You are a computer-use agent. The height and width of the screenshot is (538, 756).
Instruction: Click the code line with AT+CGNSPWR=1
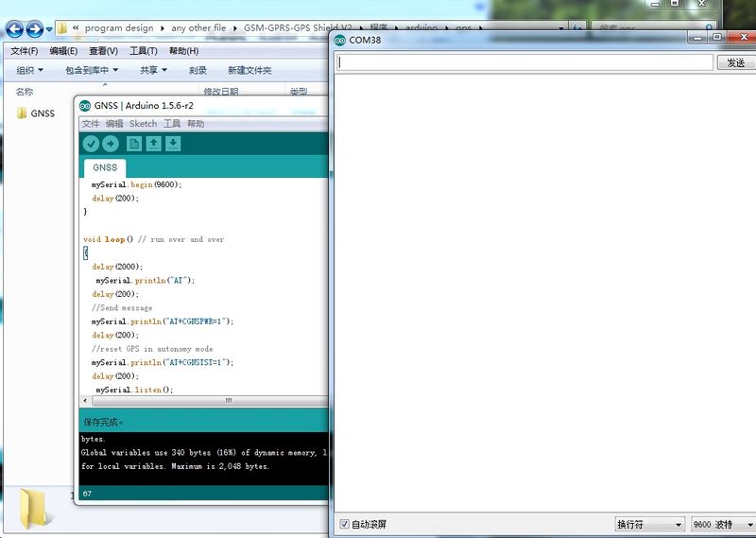click(163, 321)
